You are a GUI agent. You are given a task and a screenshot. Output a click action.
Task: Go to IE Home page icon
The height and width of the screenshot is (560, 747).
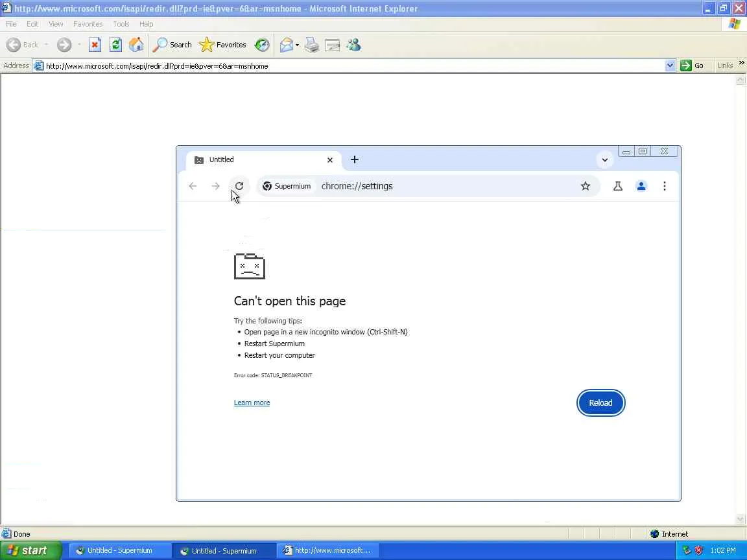[x=136, y=45]
